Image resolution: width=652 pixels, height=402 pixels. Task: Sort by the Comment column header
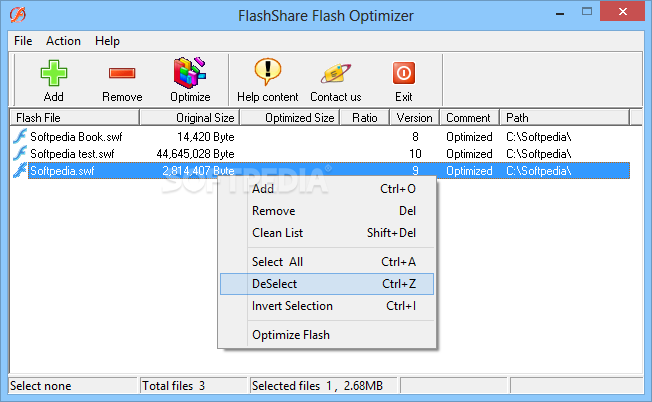click(x=469, y=118)
